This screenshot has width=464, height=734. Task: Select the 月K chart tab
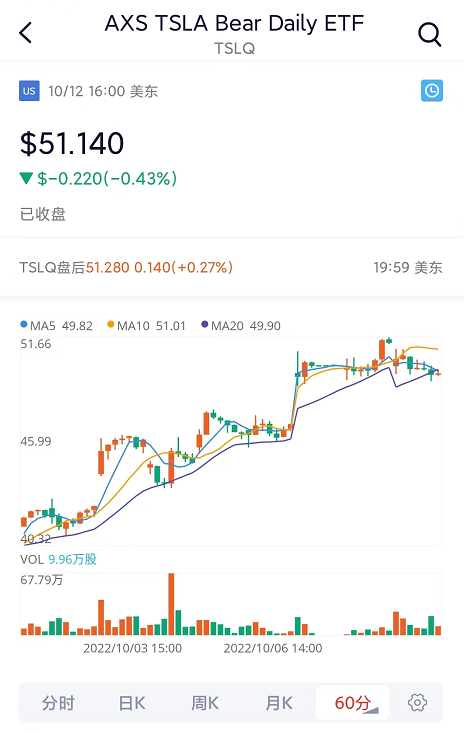coord(279,703)
